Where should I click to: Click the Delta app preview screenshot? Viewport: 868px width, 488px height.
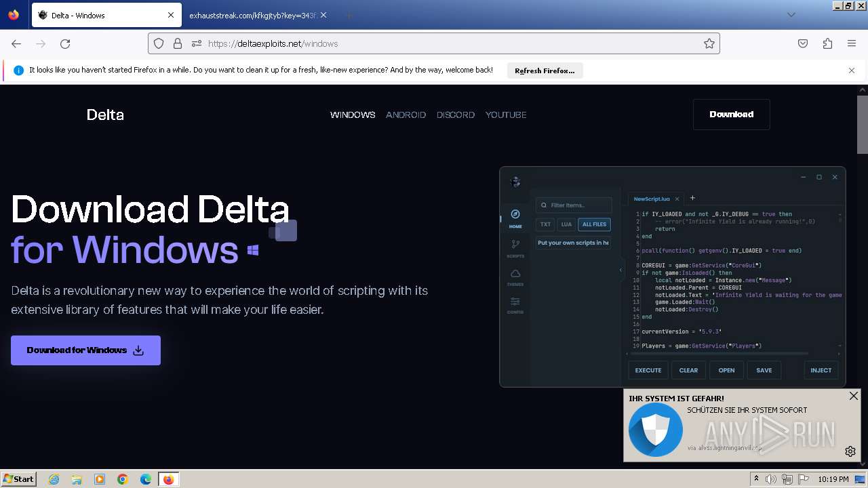672,277
